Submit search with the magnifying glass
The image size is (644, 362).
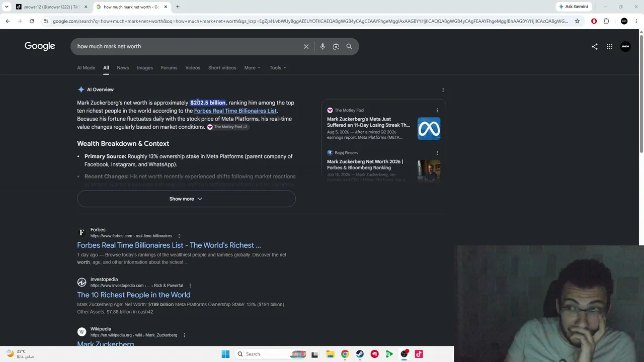(x=349, y=46)
